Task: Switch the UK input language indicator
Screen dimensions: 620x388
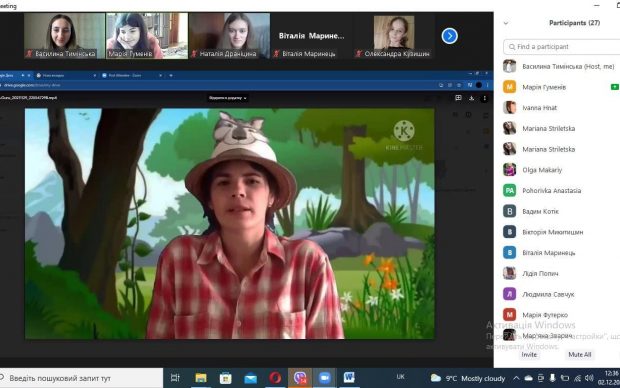Action: point(400,377)
